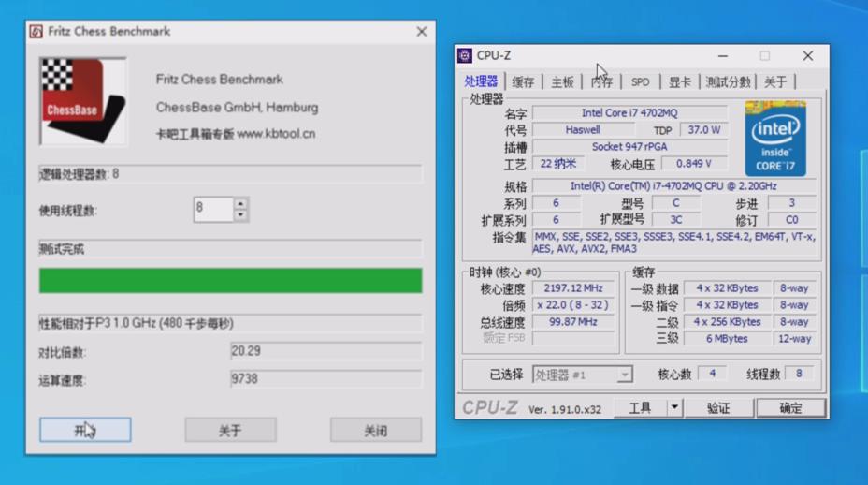Click the 关于 button in Fritz window

[x=230, y=430]
